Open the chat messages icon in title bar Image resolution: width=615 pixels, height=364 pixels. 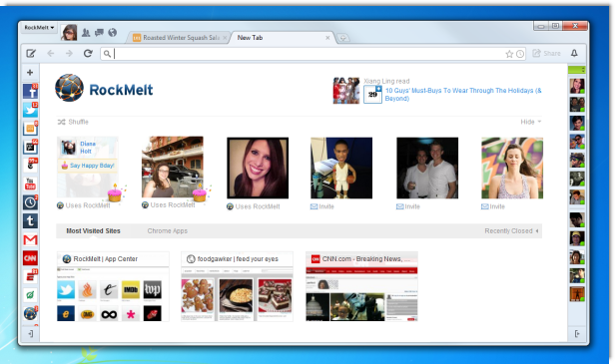pos(99,33)
